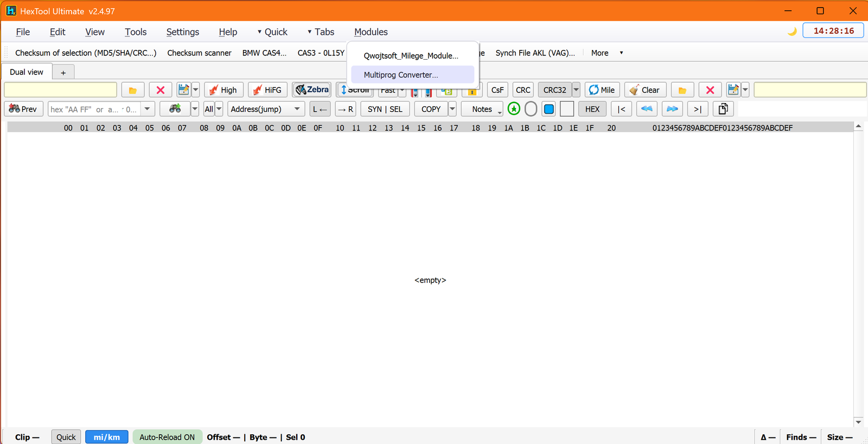Click the High highlight button

pyautogui.click(x=224, y=90)
